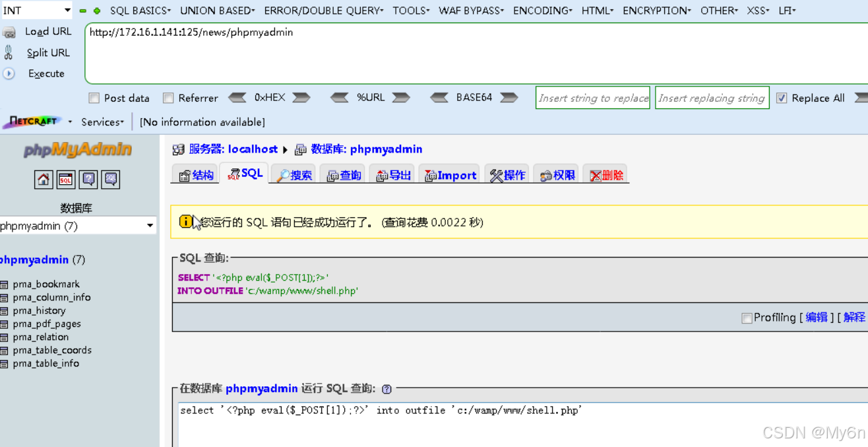Viewport: 868px width, 447px height.
Task: Switch to the 结构 (Structure) tab
Action: [196, 175]
